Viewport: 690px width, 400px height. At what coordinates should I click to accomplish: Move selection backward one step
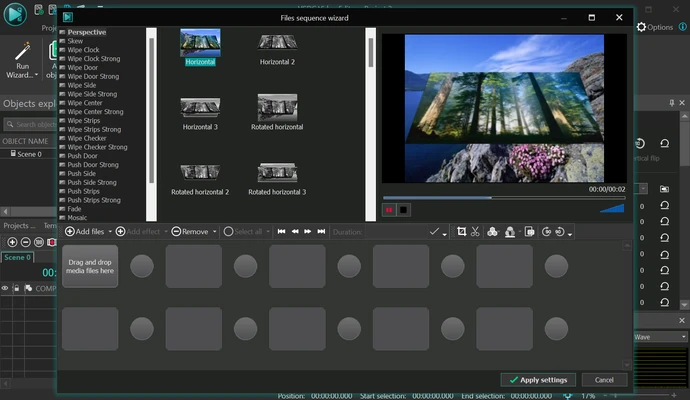point(295,231)
